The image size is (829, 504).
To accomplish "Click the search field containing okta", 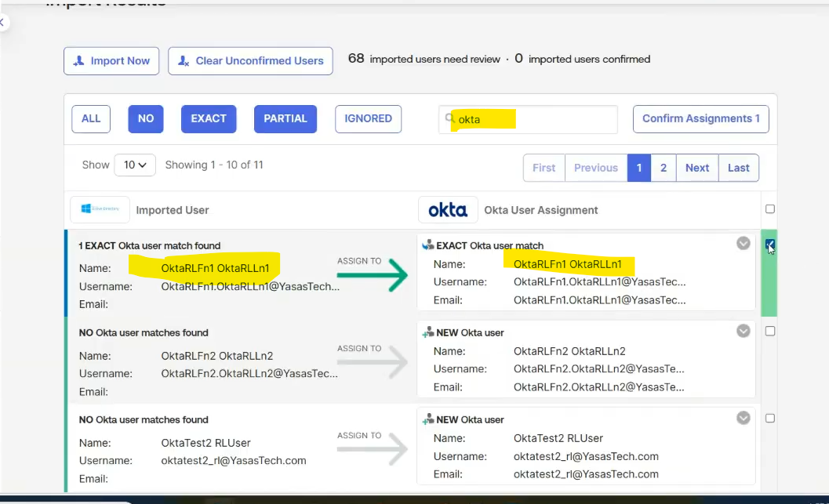I will [533, 119].
